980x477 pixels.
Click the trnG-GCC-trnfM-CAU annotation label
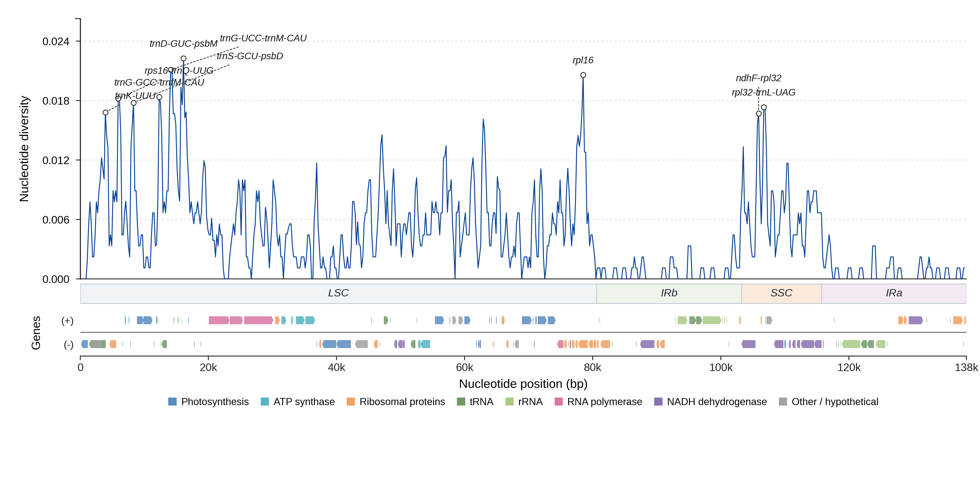pyautogui.click(x=159, y=82)
